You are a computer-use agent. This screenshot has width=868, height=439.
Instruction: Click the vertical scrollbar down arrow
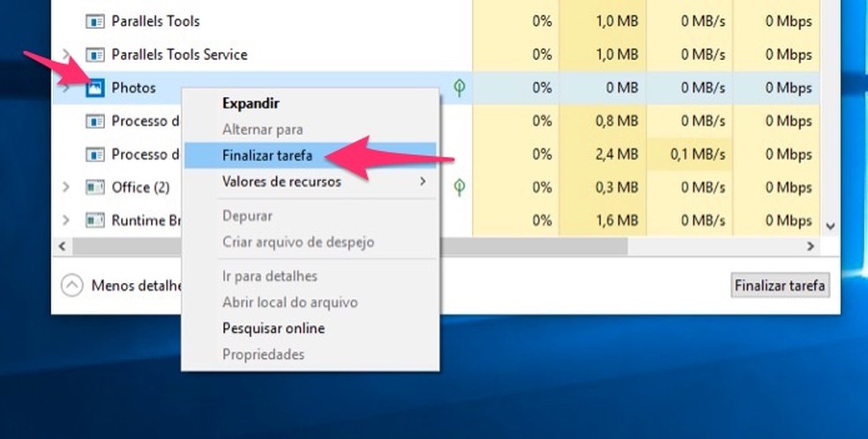click(x=830, y=226)
